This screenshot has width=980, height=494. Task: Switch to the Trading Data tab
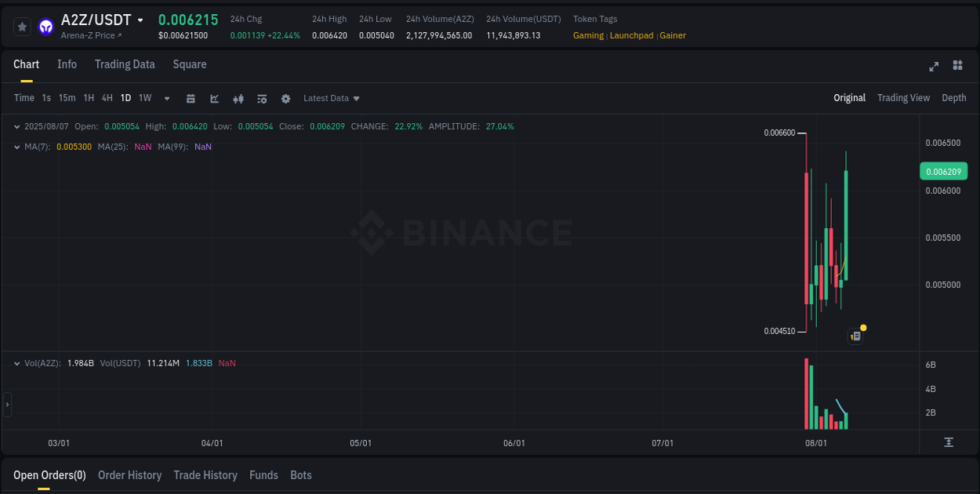click(125, 64)
